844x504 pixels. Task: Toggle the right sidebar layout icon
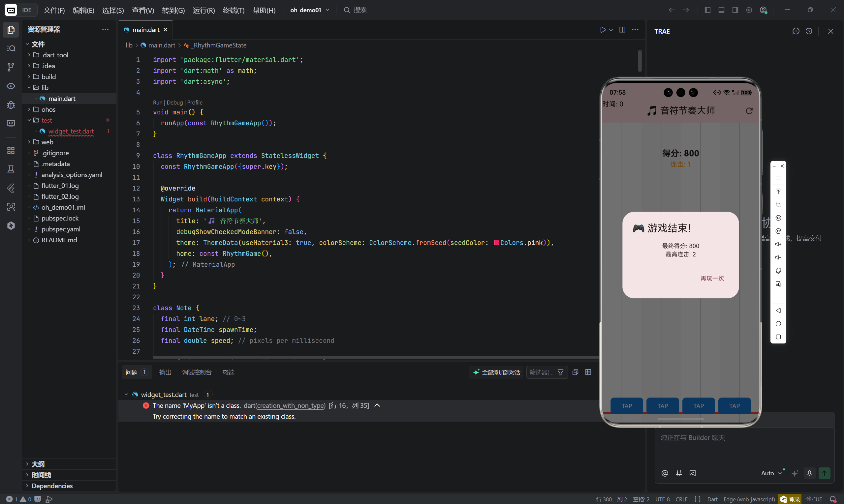tap(735, 10)
